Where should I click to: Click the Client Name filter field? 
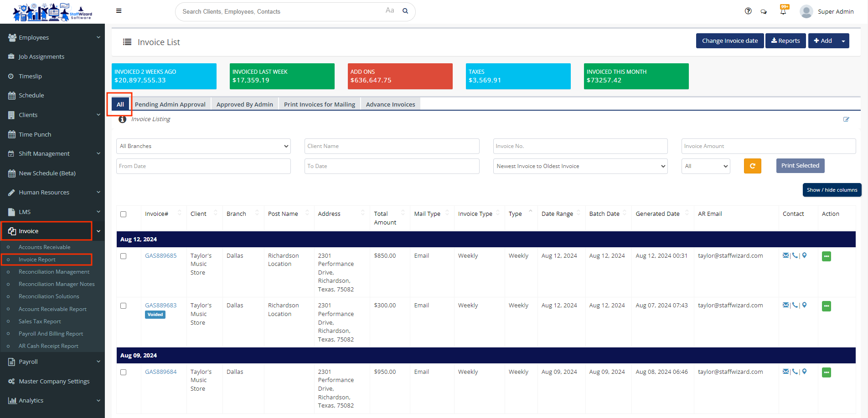(x=392, y=146)
